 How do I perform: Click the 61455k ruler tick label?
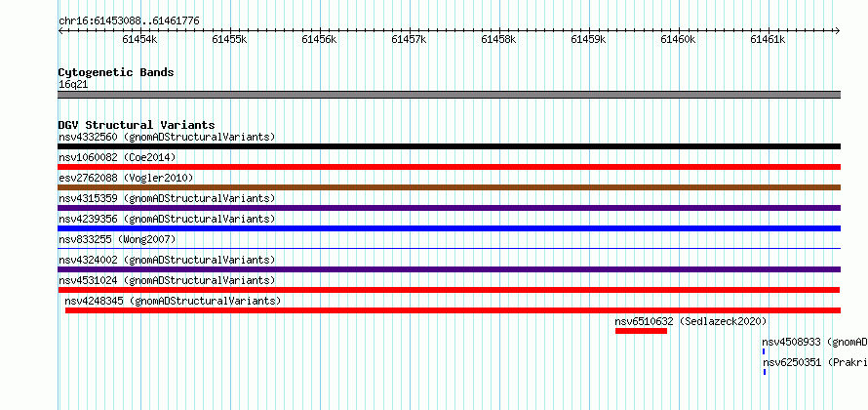230,39
